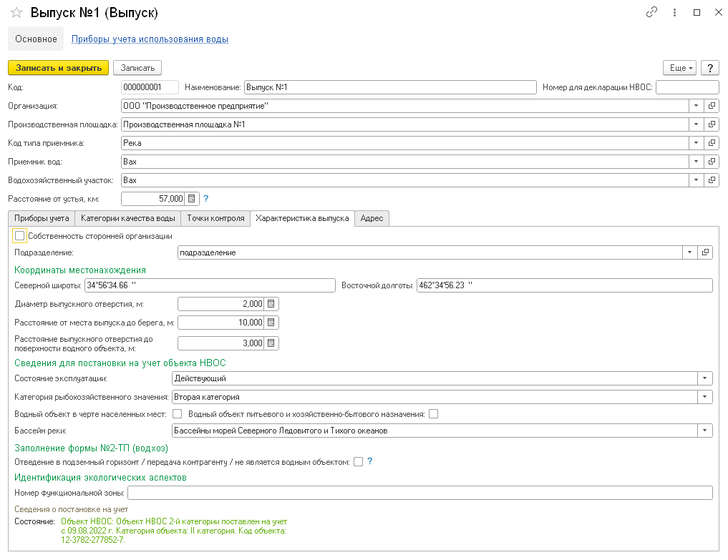Open the Организация record with its open button

point(712,106)
